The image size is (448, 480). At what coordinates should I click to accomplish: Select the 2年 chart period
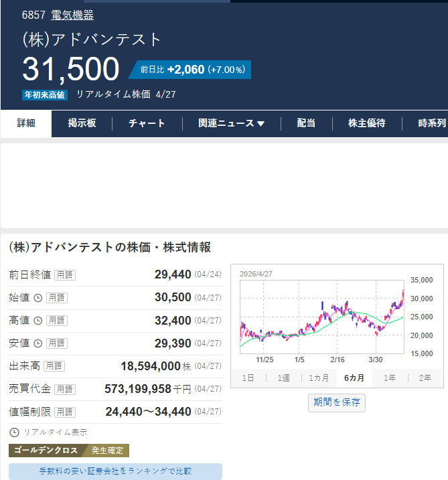(x=425, y=378)
